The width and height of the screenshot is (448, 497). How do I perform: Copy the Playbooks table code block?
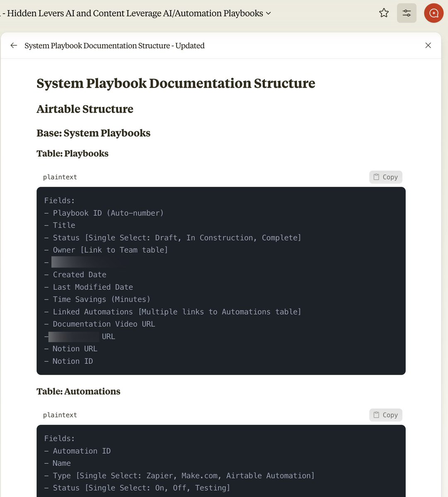(386, 177)
